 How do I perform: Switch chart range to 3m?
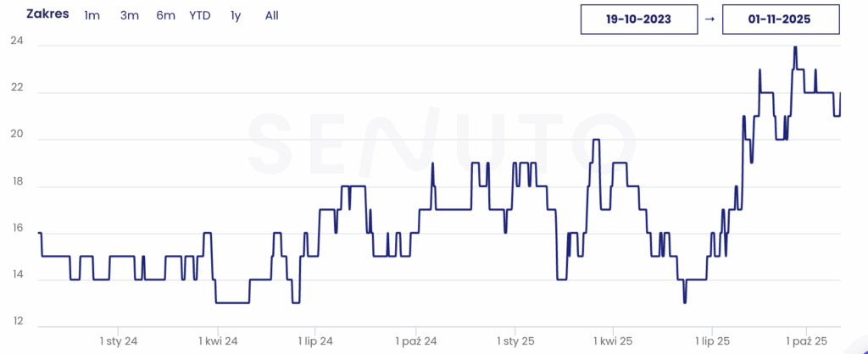click(x=129, y=16)
